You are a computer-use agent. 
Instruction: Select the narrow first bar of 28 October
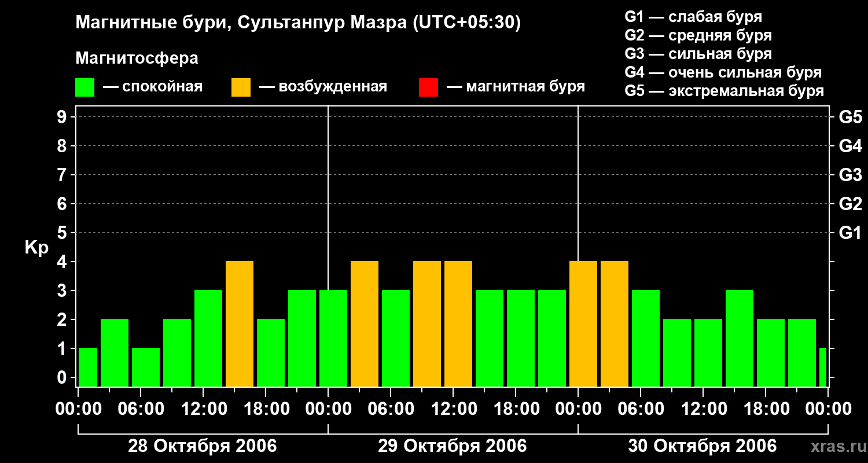click(x=88, y=367)
